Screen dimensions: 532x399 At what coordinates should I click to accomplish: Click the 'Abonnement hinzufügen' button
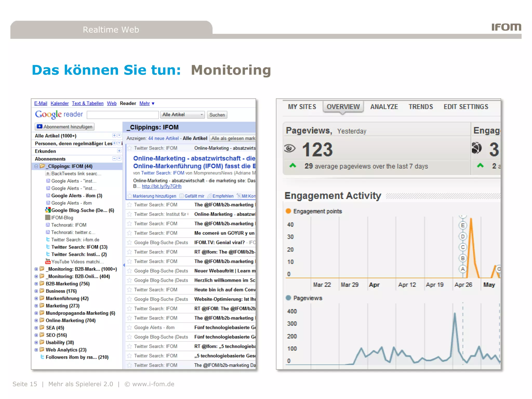point(64,127)
